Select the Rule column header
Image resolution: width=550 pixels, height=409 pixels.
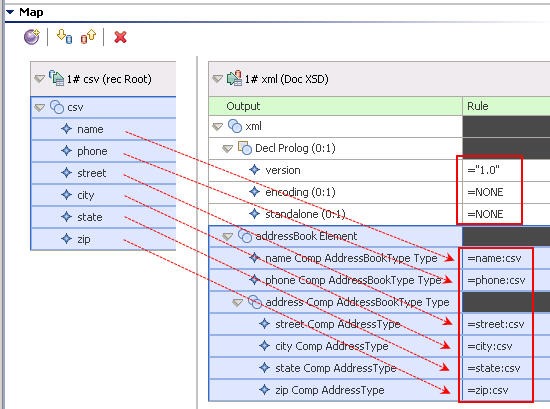[506, 106]
